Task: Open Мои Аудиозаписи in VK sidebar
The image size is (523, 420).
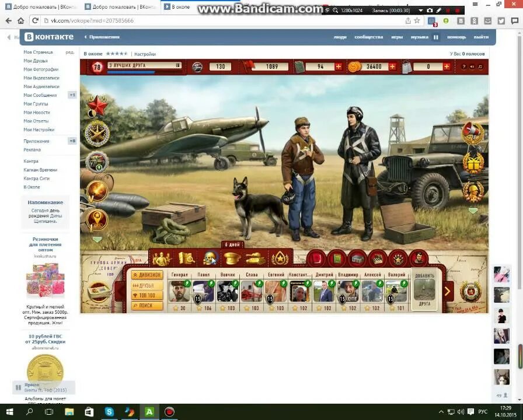Action: pyautogui.click(x=41, y=86)
